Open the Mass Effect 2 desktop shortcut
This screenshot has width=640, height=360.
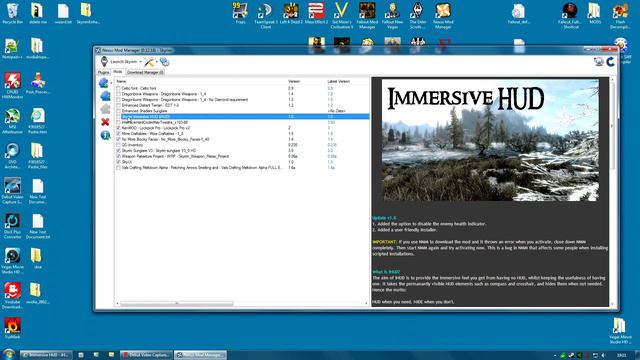click(316, 13)
